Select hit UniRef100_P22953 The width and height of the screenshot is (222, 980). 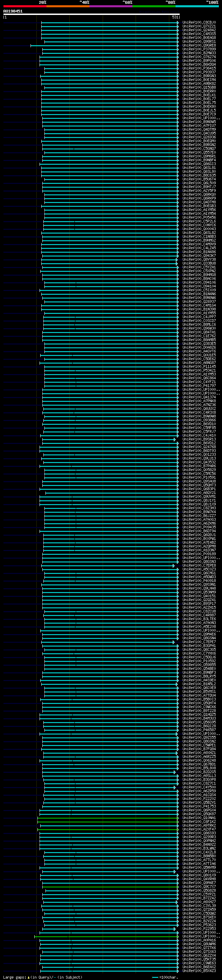pos(199,929)
